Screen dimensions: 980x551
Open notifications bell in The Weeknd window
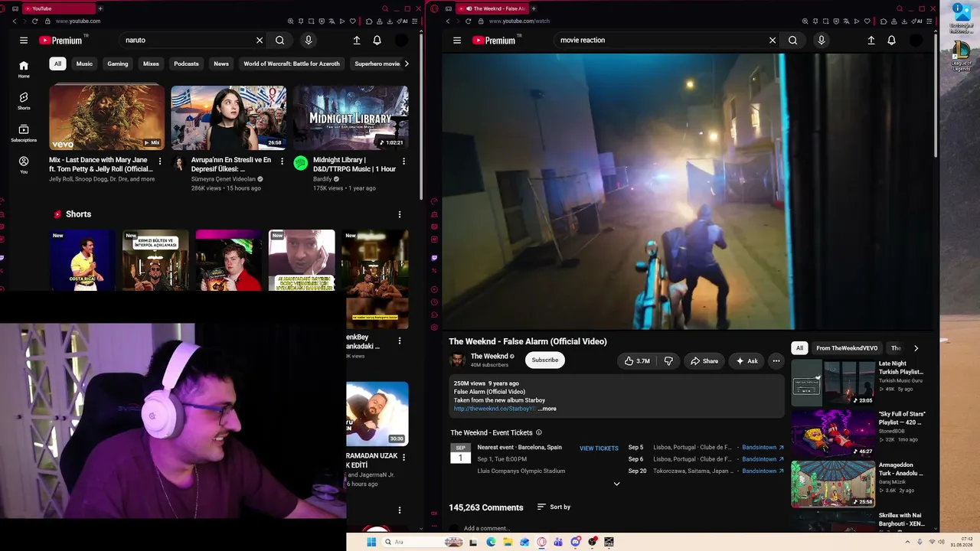point(891,41)
